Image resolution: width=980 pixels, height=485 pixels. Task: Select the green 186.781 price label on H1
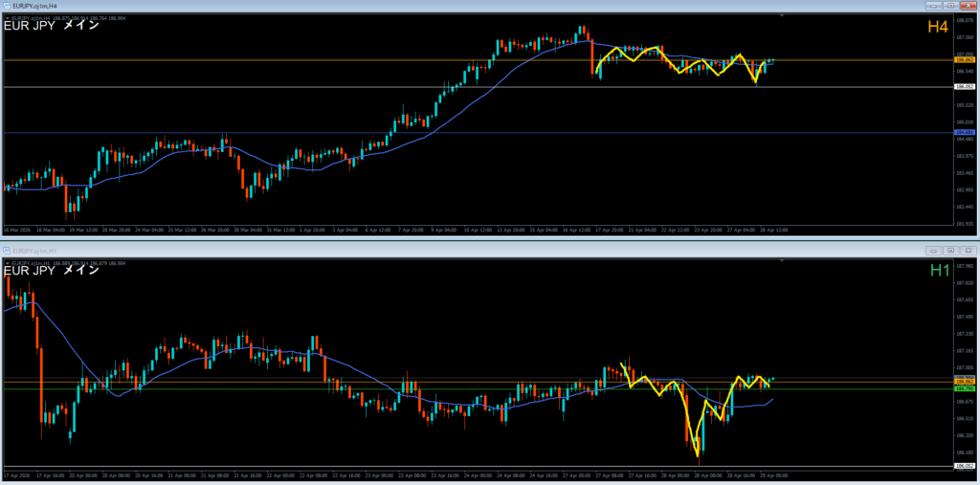click(965, 388)
